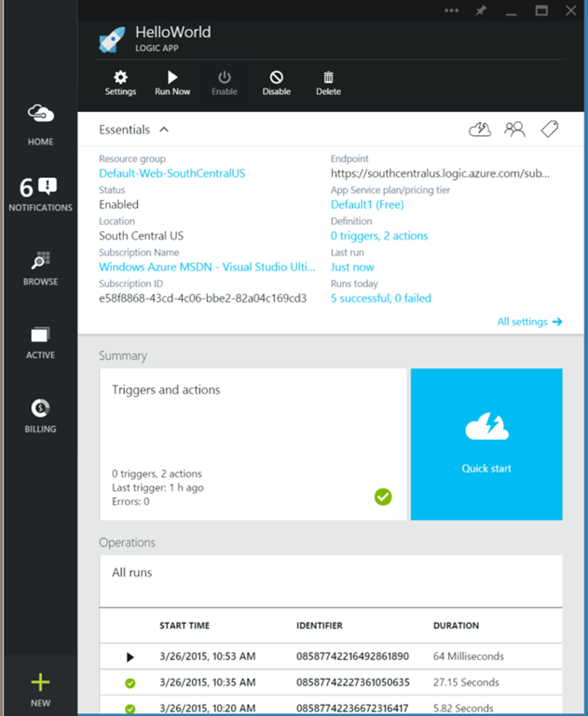The height and width of the screenshot is (716, 588).
Task: Click the DURATION column header
Action: pyautogui.click(x=456, y=626)
